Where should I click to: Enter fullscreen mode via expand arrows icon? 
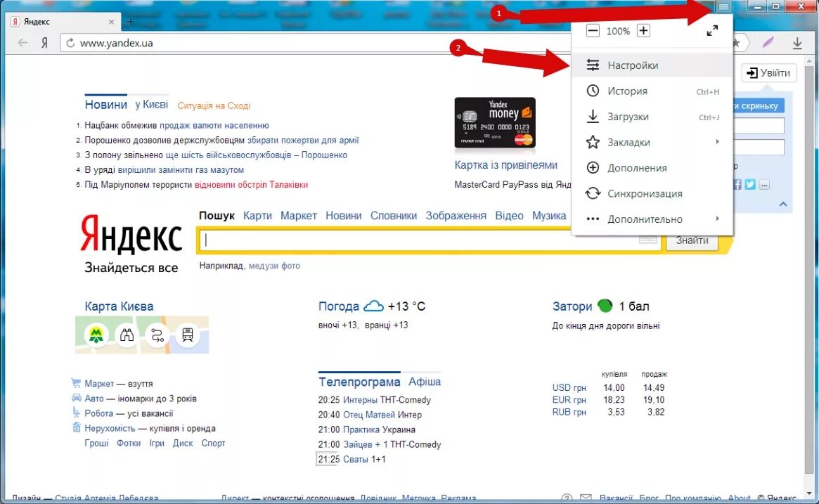712,31
